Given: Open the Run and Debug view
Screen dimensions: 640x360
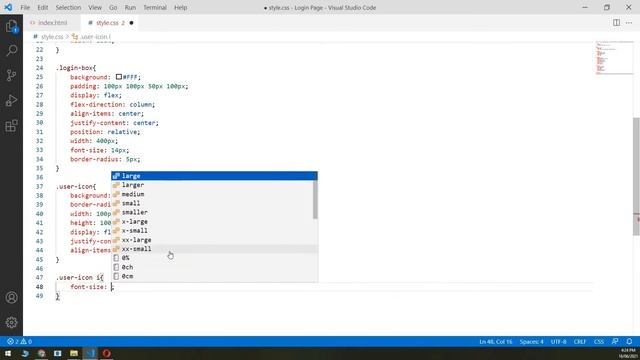Looking at the screenshot, I should pos(11,100).
